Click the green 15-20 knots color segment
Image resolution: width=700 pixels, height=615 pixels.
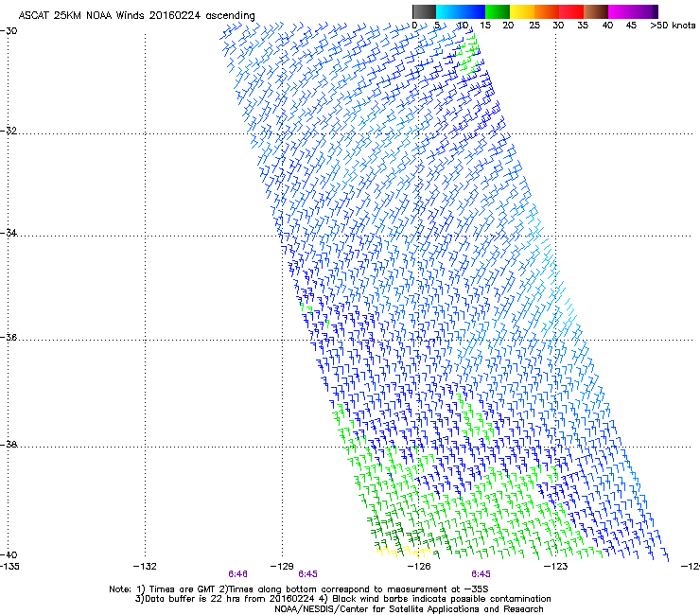click(x=498, y=11)
